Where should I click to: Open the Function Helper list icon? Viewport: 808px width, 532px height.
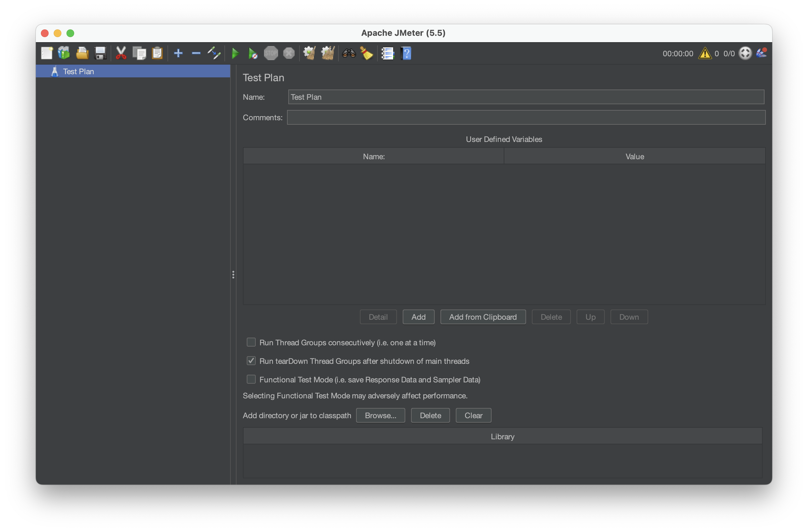(387, 53)
